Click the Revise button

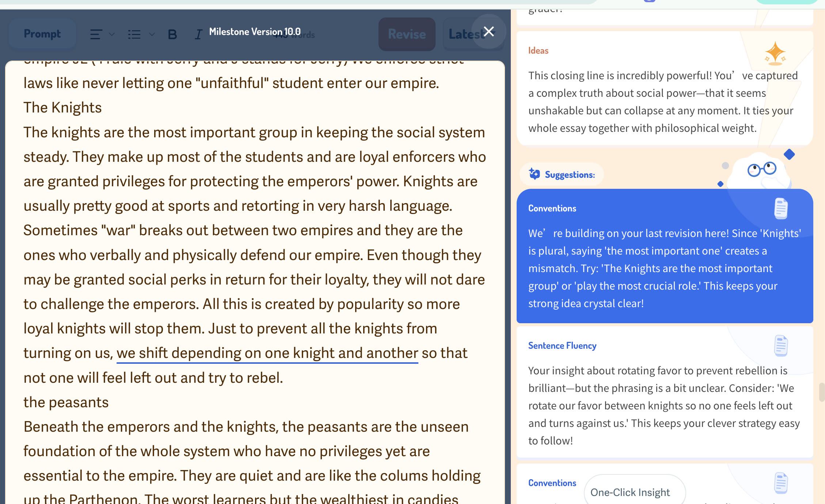407,34
